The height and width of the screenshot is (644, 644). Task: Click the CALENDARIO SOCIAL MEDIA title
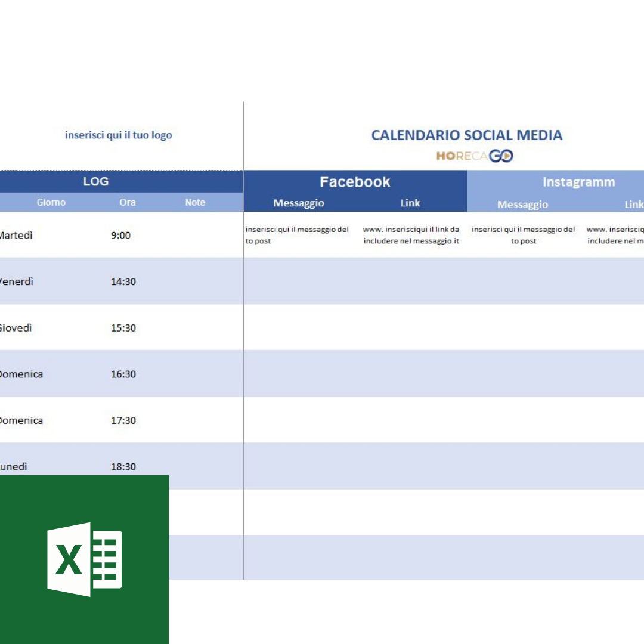click(x=466, y=135)
